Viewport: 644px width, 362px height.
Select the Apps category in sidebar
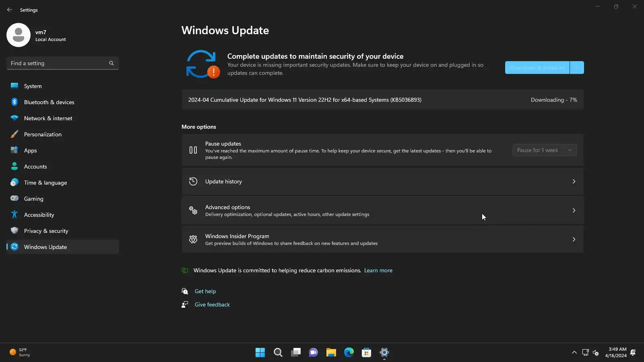click(63, 150)
